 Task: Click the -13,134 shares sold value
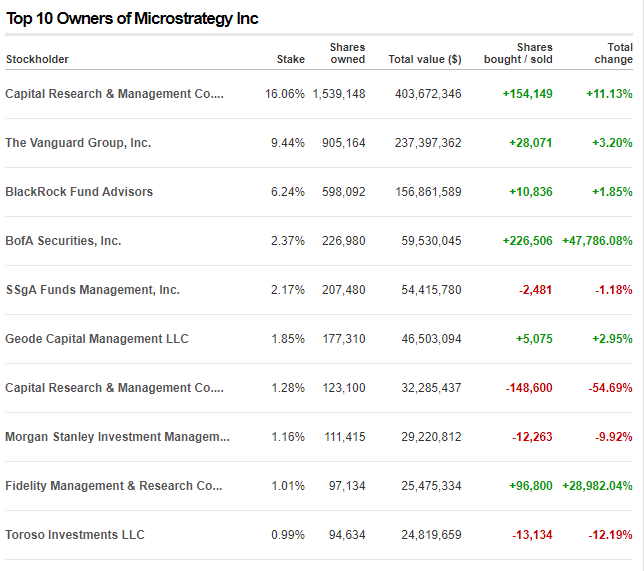pyautogui.click(x=532, y=535)
